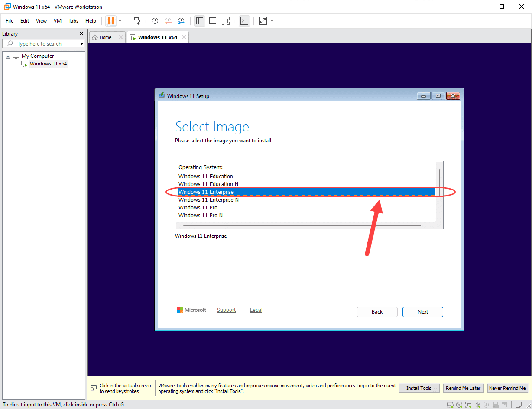Click Send Ctrl+Alt+Del toolbar icon
The image size is (532, 409).
(x=136, y=21)
